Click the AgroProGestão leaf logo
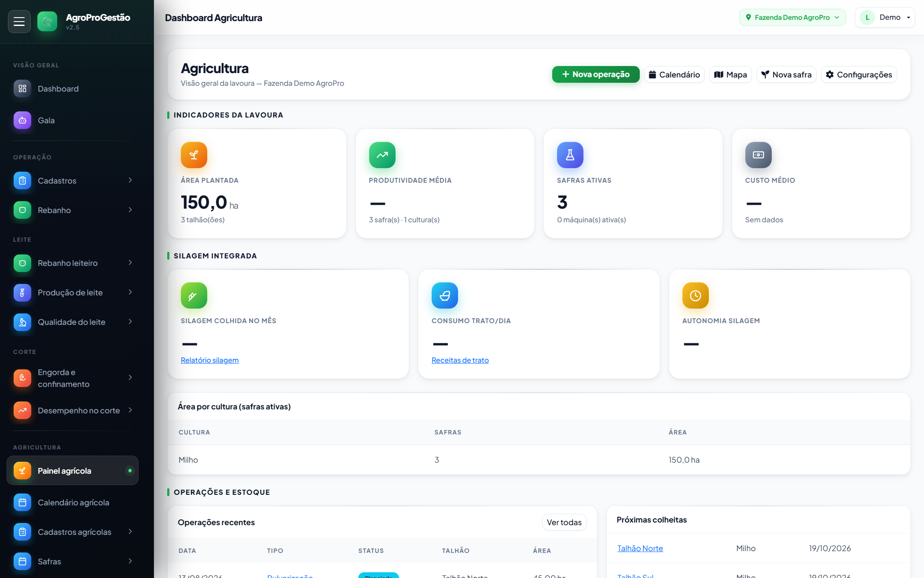The image size is (924, 578). (x=47, y=21)
